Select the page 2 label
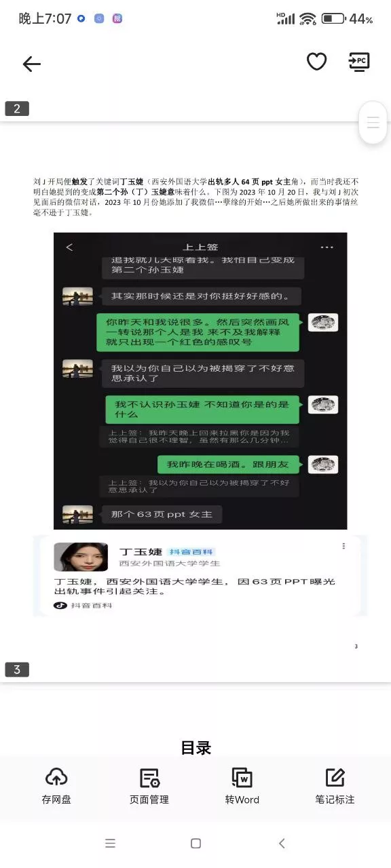 17,108
